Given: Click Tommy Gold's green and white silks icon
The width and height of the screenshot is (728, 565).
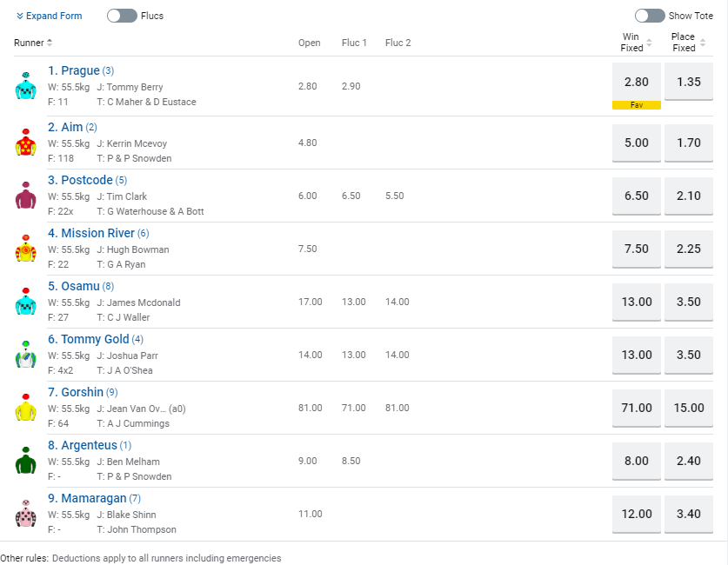Looking at the screenshot, I should point(25,355).
